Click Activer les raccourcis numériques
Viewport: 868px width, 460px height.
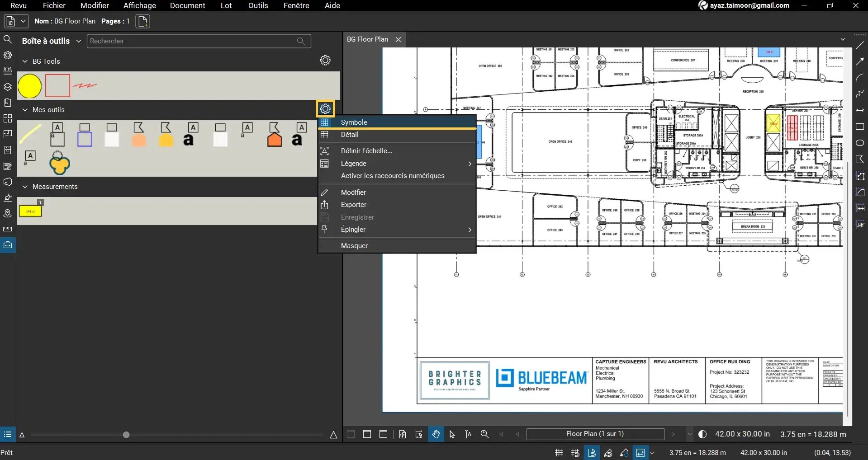point(393,176)
